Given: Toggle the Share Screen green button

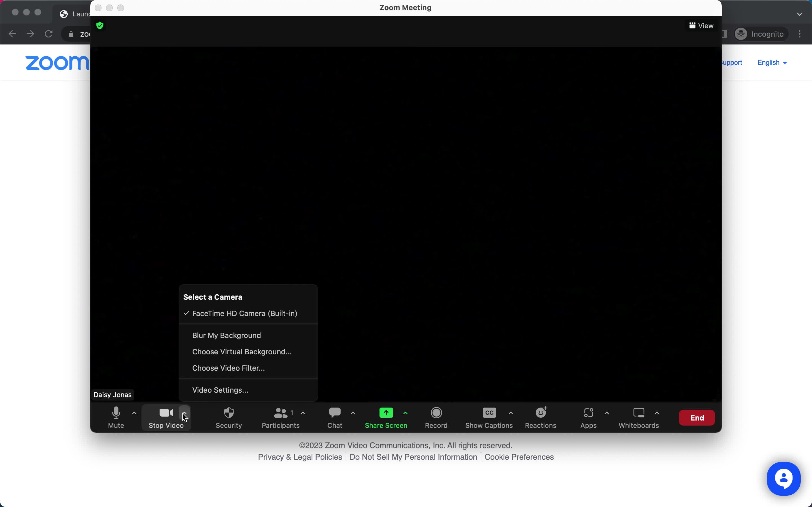Looking at the screenshot, I should coord(386,412).
